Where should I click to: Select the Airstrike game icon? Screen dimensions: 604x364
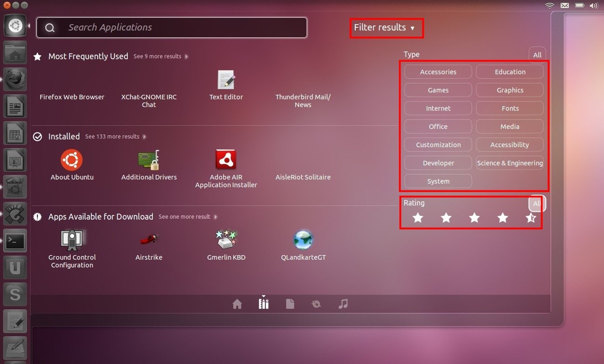[149, 239]
